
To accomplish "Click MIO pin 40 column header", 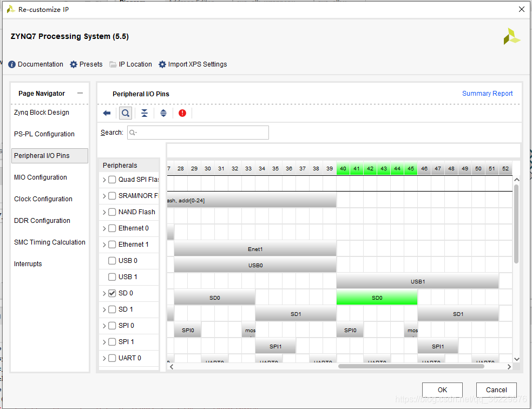I will click(343, 169).
